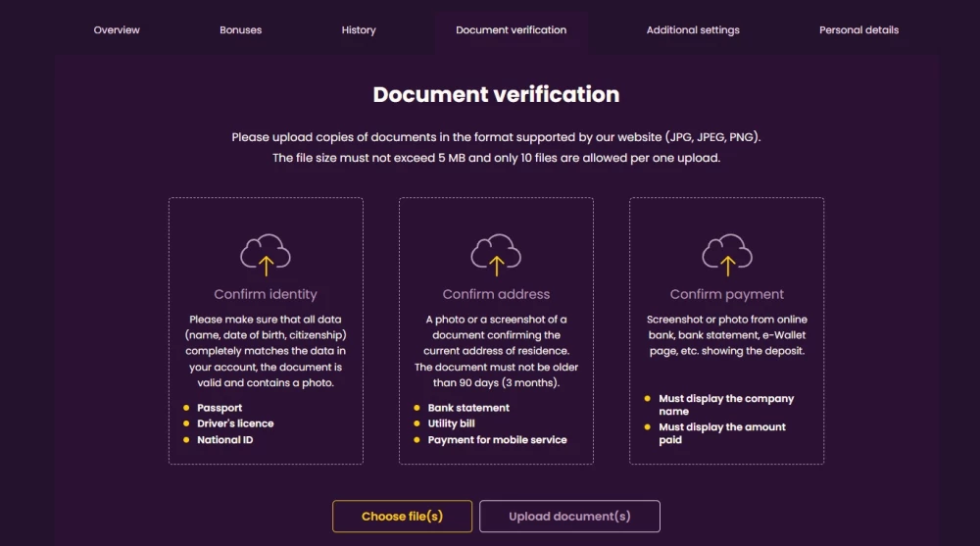The image size is (980, 546).
Task: Select the Document verification tab
Action: [511, 30]
